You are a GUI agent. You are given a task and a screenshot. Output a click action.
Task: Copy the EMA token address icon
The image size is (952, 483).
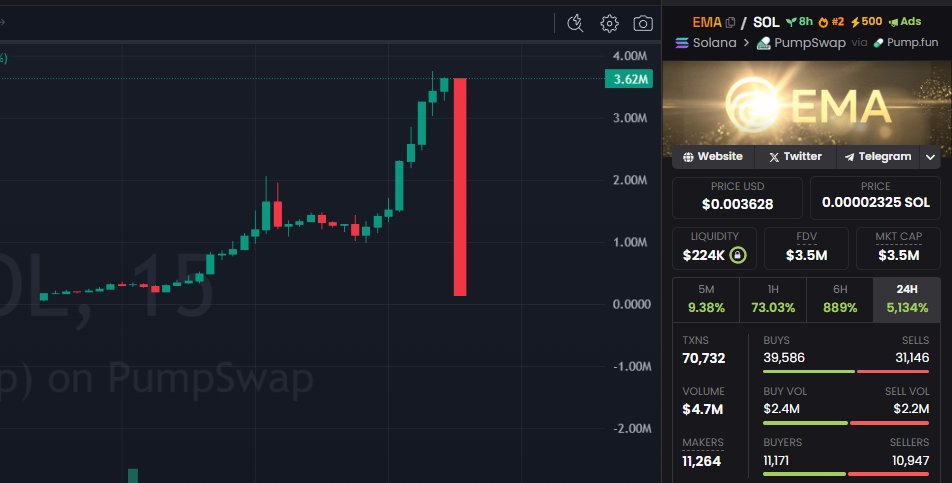click(x=730, y=22)
